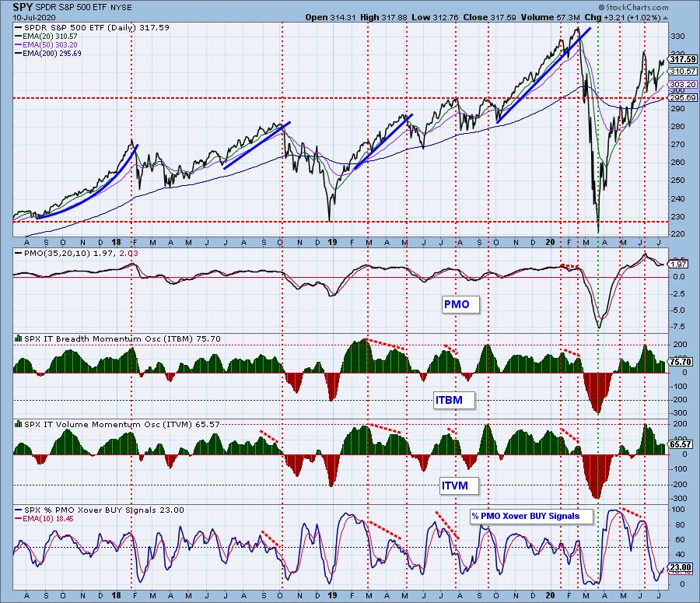Select the 'SPDR S&P 500 ETF (Daily)' legend entry
The width and height of the screenshot is (700, 603).
92,28
